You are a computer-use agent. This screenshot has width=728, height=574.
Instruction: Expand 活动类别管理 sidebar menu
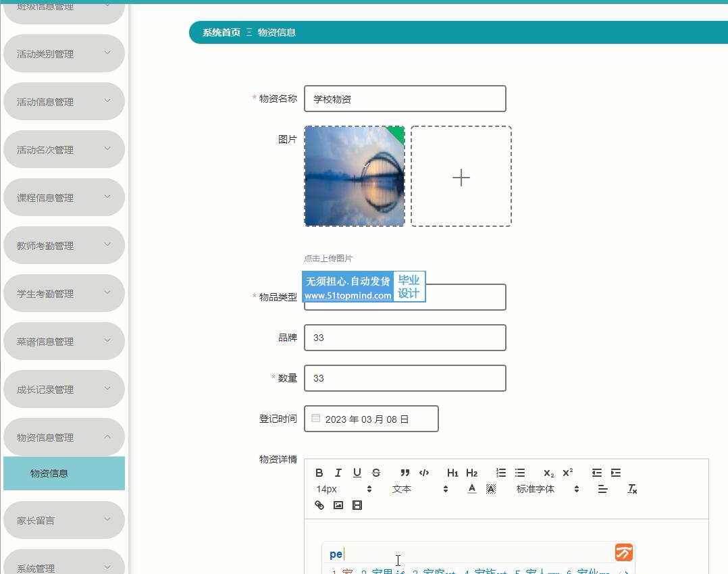point(64,53)
